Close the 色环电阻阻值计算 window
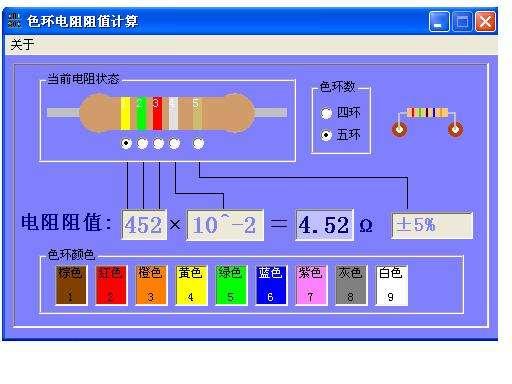This screenshot has height=384, width=512. pyautogui.click(x=485, y=21)
